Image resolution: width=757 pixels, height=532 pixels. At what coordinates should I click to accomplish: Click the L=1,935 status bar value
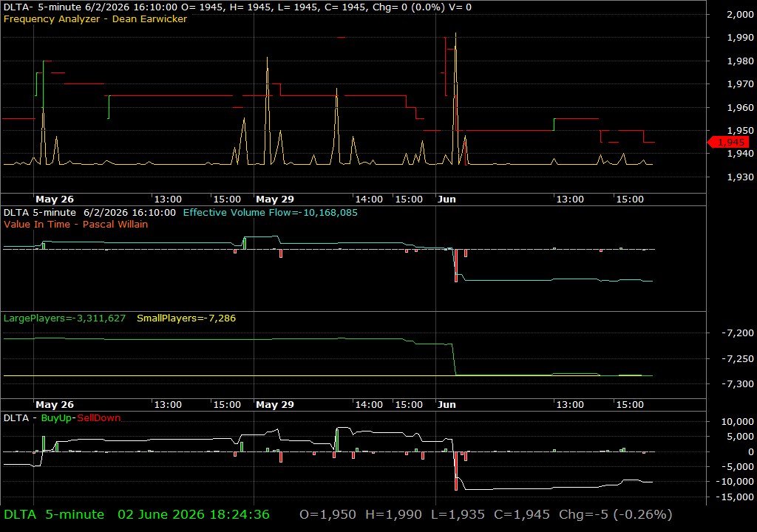click(458, 514)
